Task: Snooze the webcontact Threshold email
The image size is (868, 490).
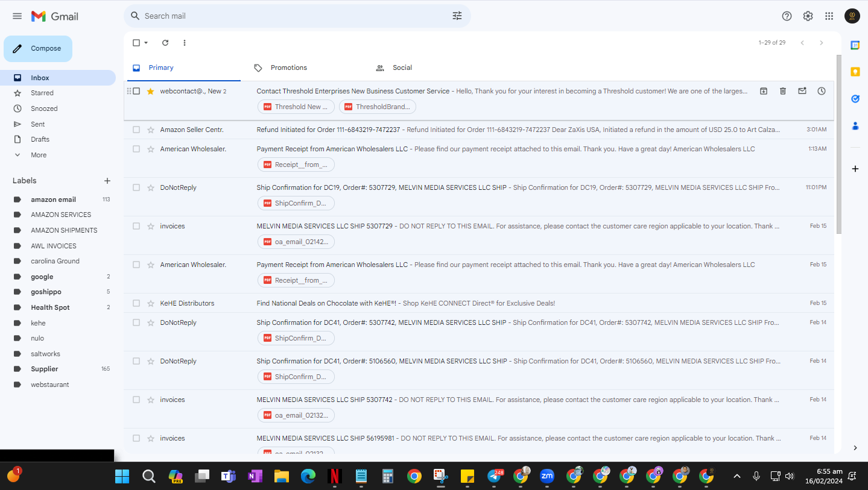Action: (822, 91)
